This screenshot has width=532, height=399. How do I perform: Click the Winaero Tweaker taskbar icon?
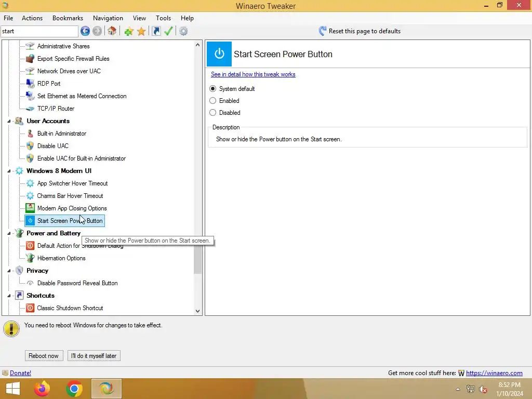[107, 389]
